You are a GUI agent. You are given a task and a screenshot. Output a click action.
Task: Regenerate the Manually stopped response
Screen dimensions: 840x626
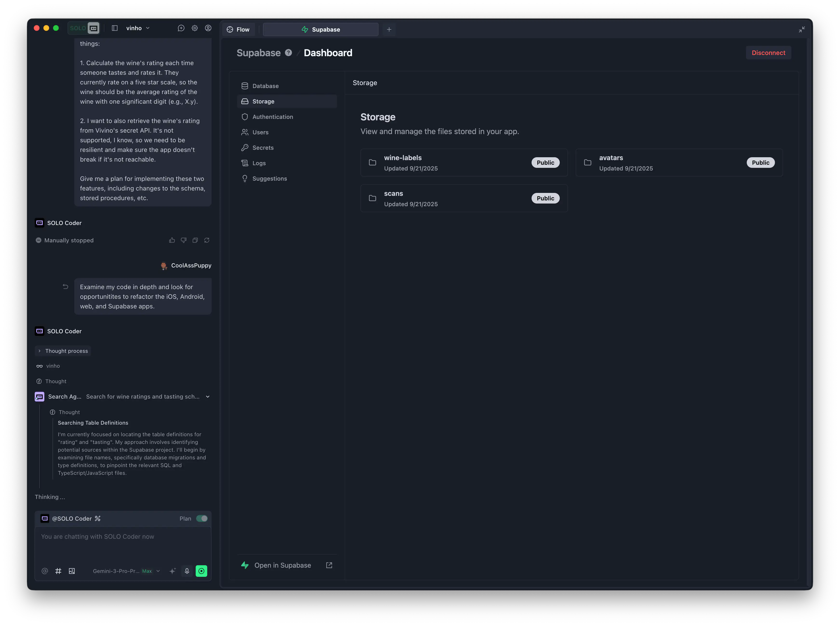[x=207, y=240]
